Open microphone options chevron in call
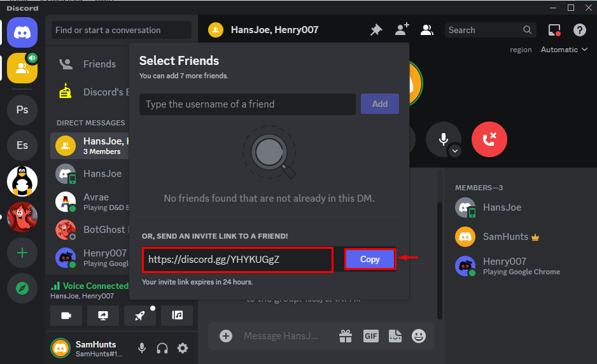The height and width of the screenshot is (364, 597). [455, 151]
